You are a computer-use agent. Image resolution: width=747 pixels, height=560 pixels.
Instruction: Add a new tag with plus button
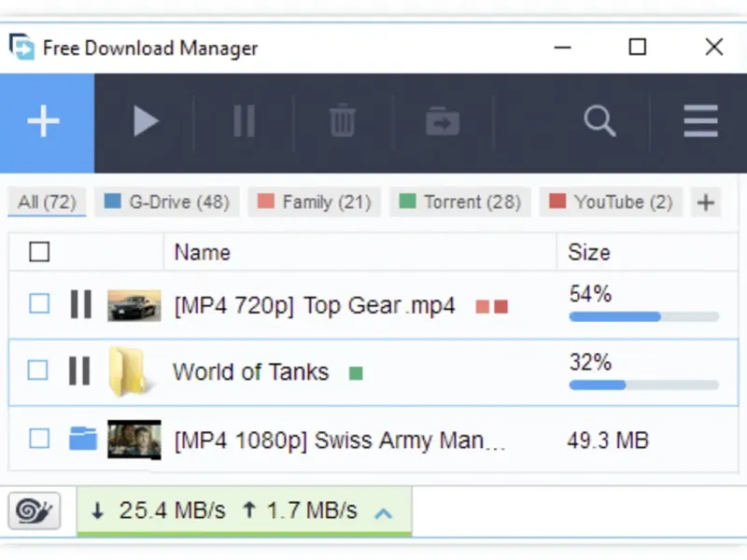(x=706, y=203)
